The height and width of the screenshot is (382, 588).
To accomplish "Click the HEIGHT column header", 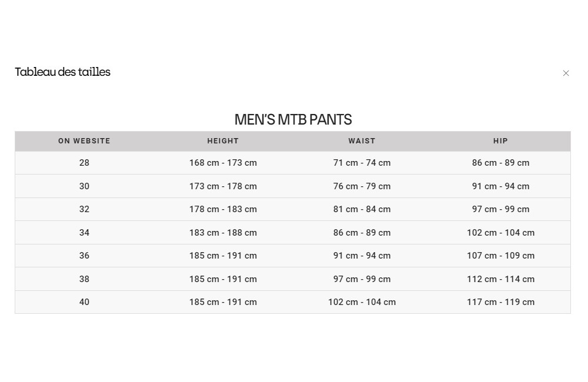I will point(223,141).
